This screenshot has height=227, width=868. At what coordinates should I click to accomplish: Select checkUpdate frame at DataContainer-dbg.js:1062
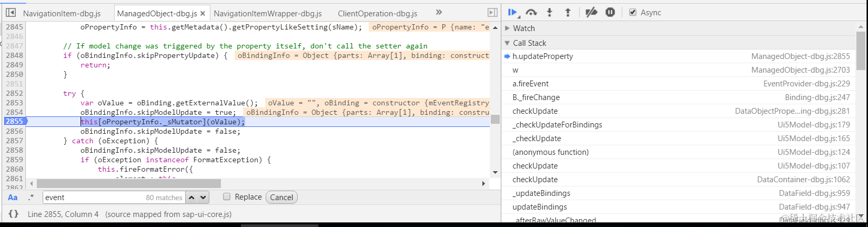pyautogui.click(x=679, y=180)
